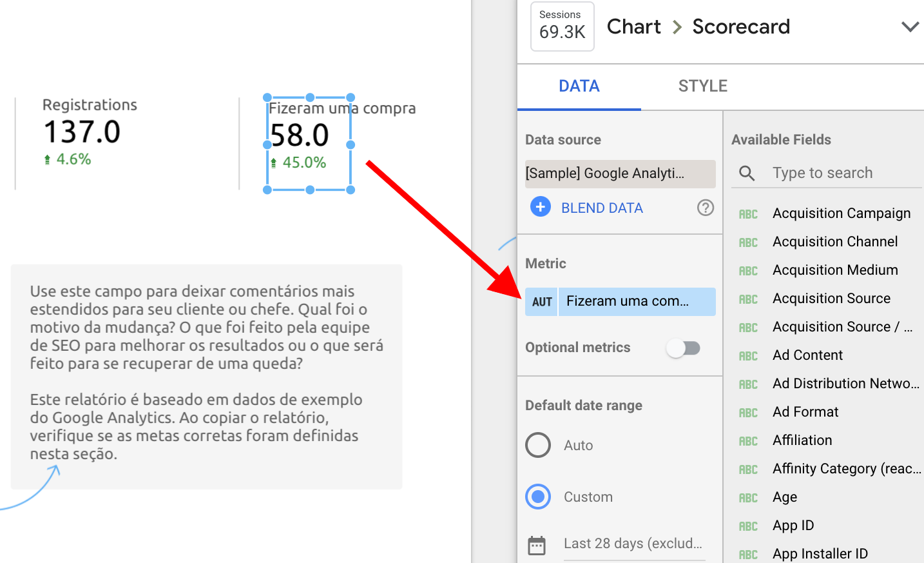The height and width of the screenshot is (563, 924).
Task: Click the plus icon before BLEND DATA
Action: click(x=540, y=207)
